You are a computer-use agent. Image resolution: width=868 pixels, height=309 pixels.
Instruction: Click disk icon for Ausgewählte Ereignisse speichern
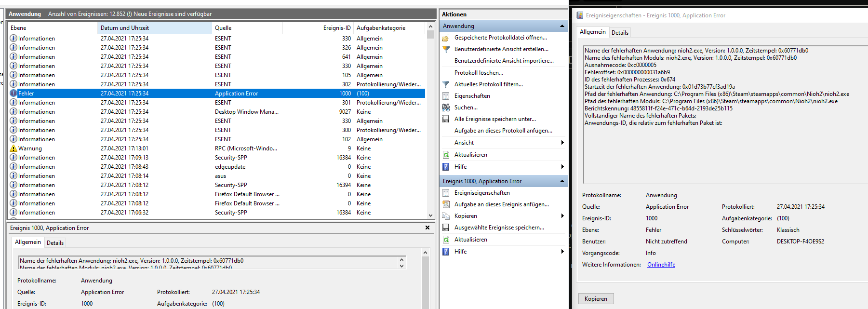[x=446, y=228]
